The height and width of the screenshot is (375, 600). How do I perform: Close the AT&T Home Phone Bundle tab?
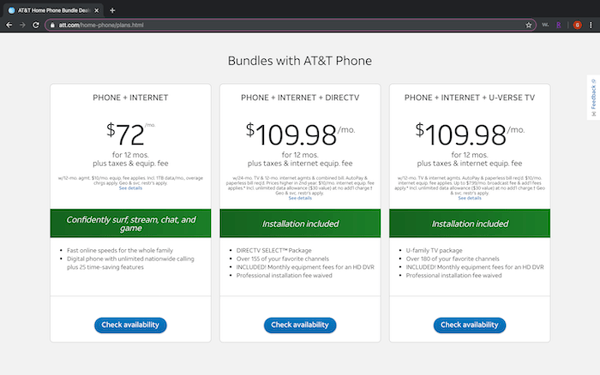[x=96, y=10]
